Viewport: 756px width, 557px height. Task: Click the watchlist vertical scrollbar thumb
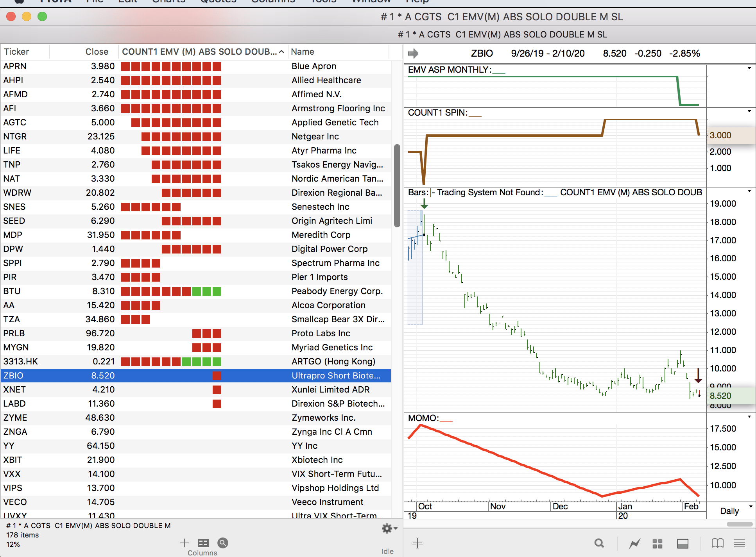pyautogui.click(x=397, y=186)
